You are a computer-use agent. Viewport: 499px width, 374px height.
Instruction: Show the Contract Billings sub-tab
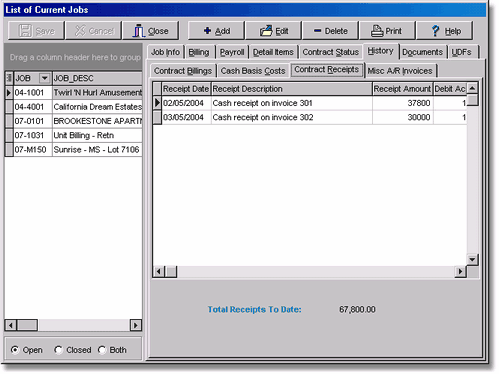(x=183, y=71)
